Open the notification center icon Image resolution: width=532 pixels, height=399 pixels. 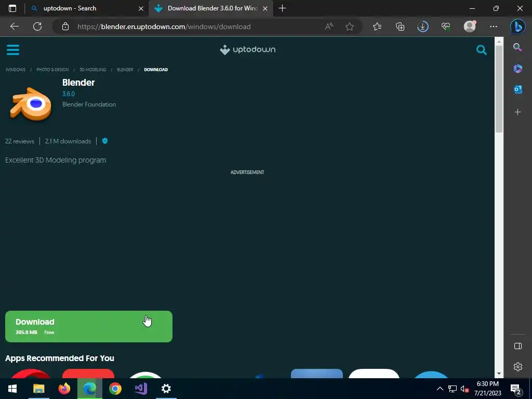click(516, 389)
